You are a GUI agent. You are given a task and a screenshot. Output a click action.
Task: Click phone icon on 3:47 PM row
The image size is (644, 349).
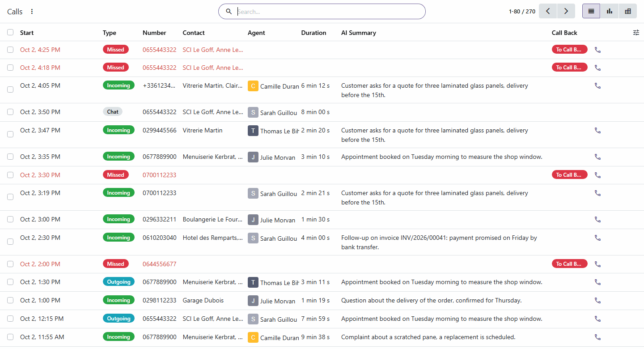pos(597,130)
